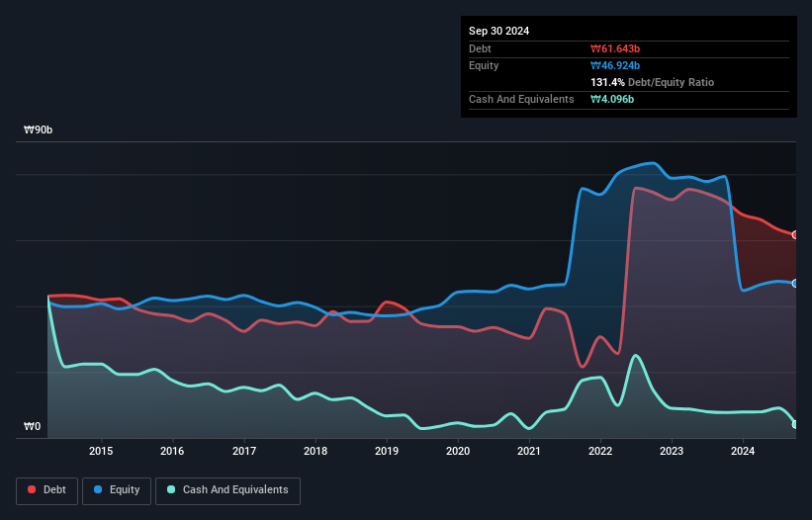This screenshot has height=520, width=812.
Task: Click the 2015 x-axis label
Action: pos(101,451)
